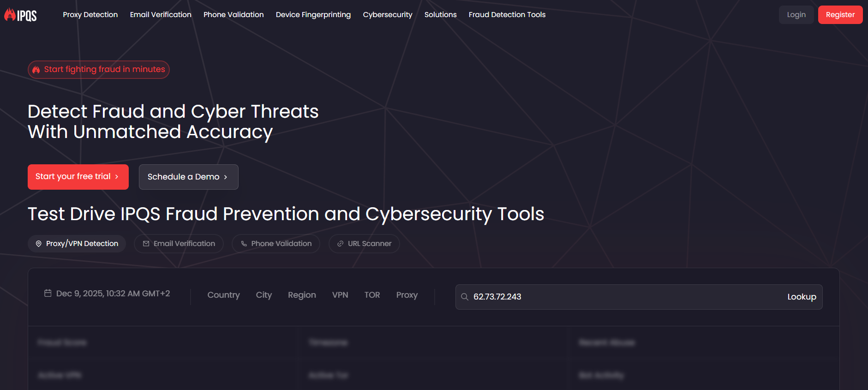Viewport: 868px width, 390px height.
Task: Click the IPQS flame logo
Action: [x=20, y=15]
